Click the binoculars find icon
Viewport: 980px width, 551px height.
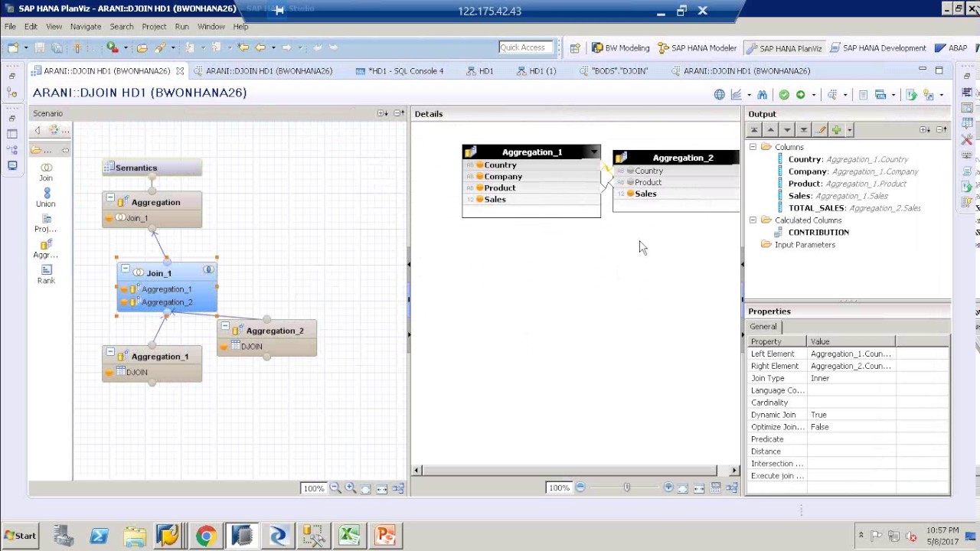click(x=762, y=95)
